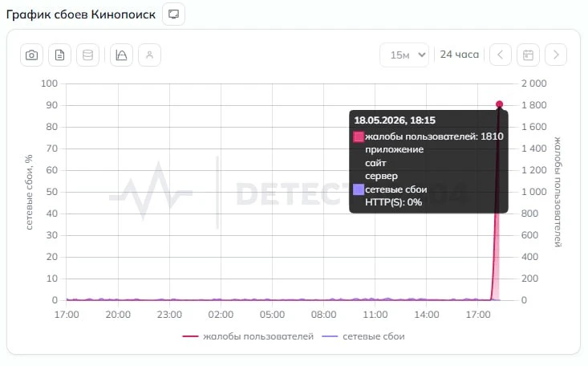The width and height of the screenshot is (588, 366).
Task: Open the document report icon
Action: 59,55
